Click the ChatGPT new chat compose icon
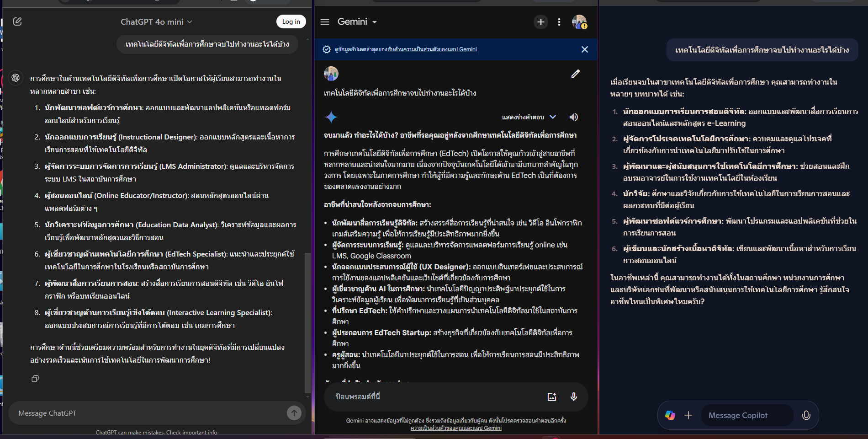This screenshot has width=868, height=439. [17, 21]
